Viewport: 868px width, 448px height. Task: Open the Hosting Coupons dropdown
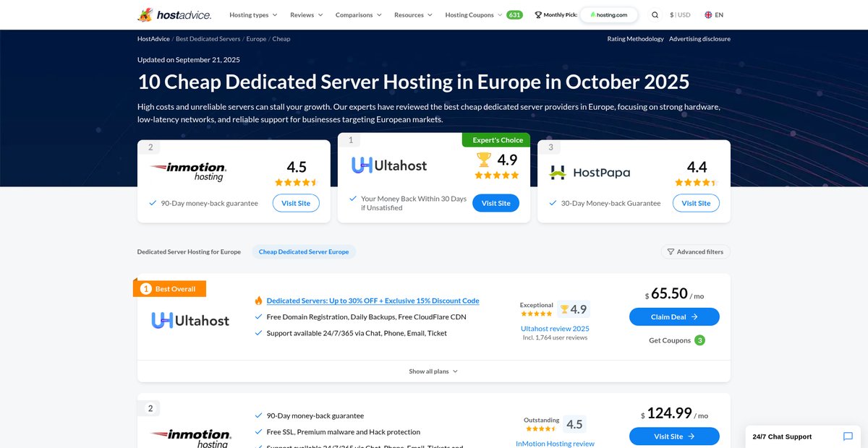tap(474, 14)
